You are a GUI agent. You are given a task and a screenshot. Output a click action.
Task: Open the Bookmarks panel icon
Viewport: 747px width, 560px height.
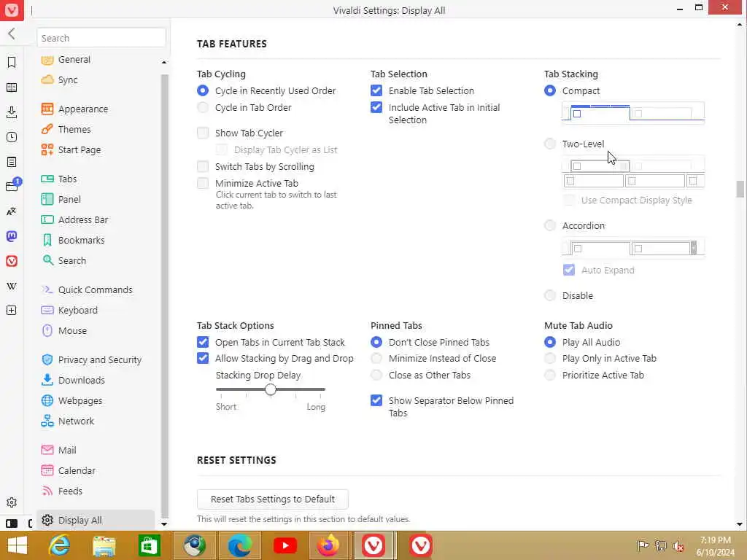click(x=12, y=63)
